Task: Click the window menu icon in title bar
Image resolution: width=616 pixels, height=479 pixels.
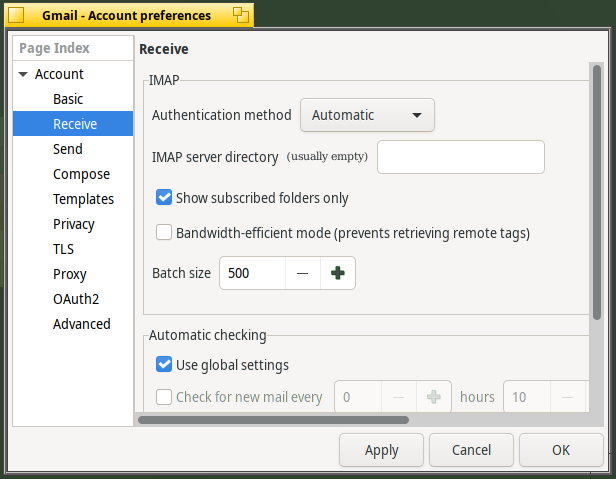Action: pos(16,15)
